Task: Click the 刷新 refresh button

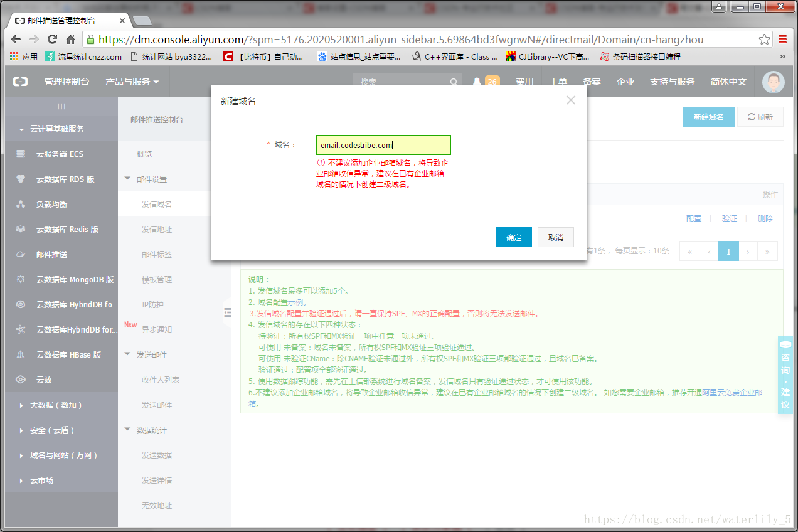Action: coord(760,117)
